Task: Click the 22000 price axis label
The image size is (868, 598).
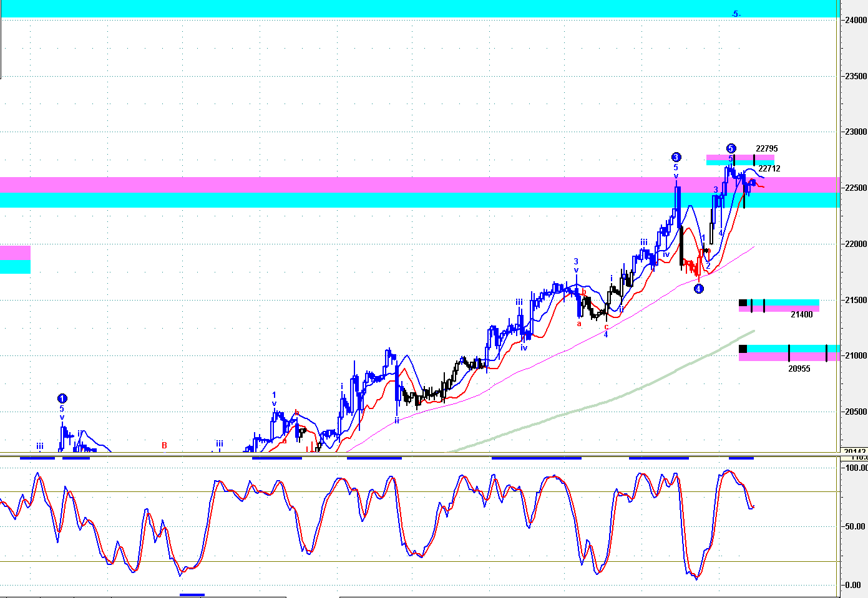Action: coord(856,244)
